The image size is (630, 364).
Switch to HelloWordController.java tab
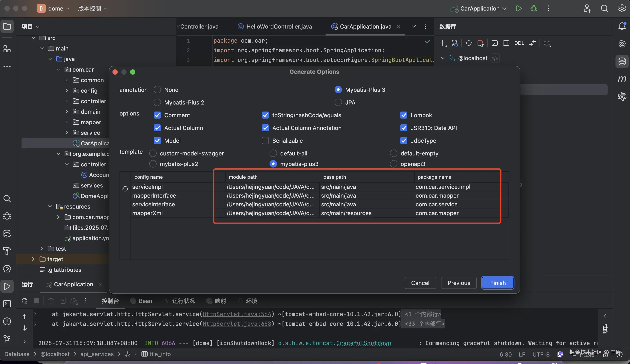pyautogui.click(x=279, y=27)
